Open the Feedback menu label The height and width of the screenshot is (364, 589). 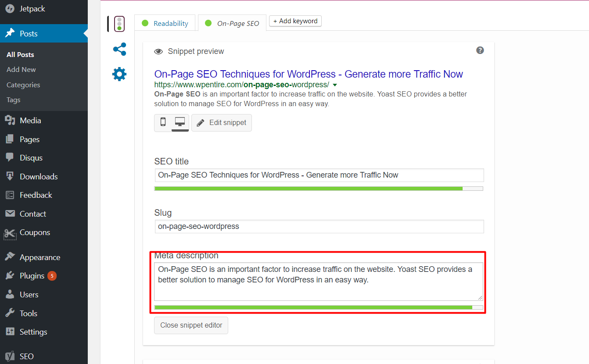coord(36,195)
